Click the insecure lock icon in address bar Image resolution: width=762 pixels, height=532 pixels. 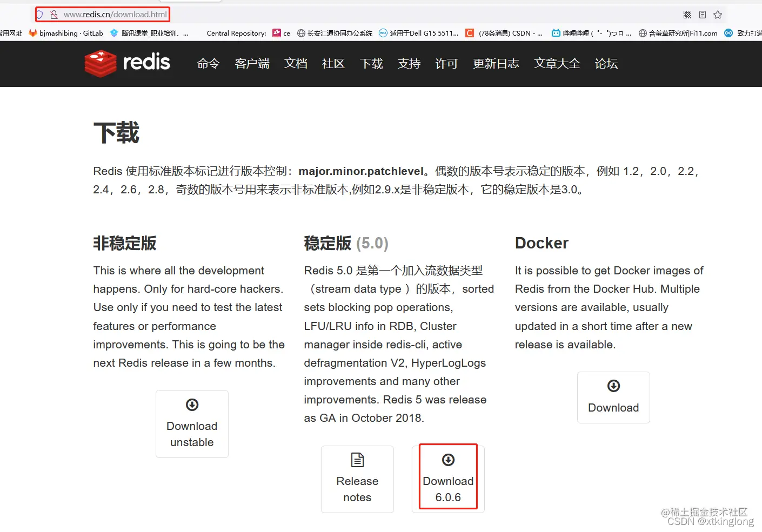[54, 15]
